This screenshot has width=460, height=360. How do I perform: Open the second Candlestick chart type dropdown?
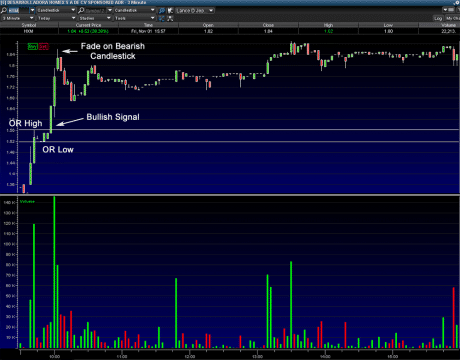(x=135, y=10)
